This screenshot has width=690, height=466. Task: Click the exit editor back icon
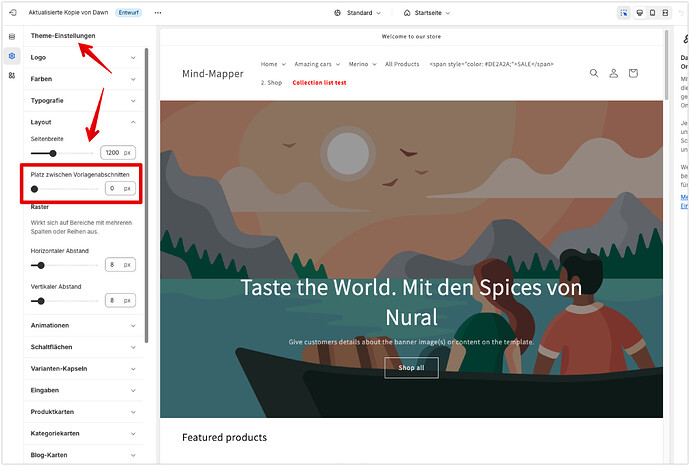13,13
